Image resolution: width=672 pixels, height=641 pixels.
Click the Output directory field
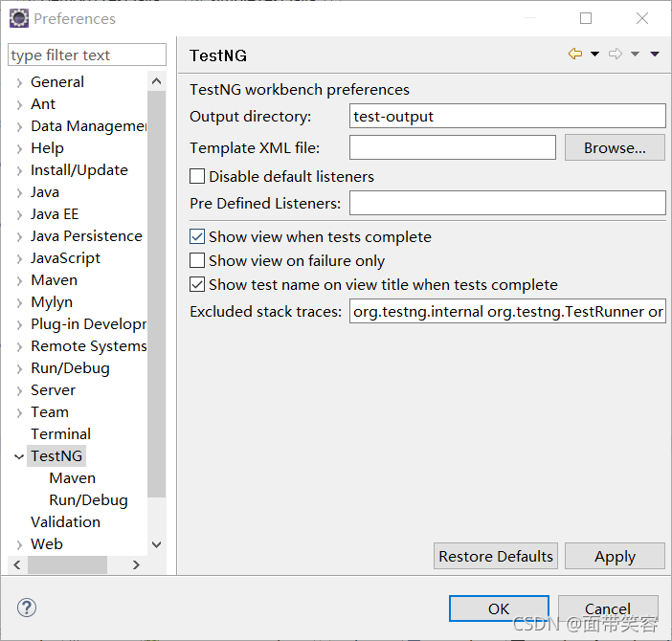pos(507,116)
